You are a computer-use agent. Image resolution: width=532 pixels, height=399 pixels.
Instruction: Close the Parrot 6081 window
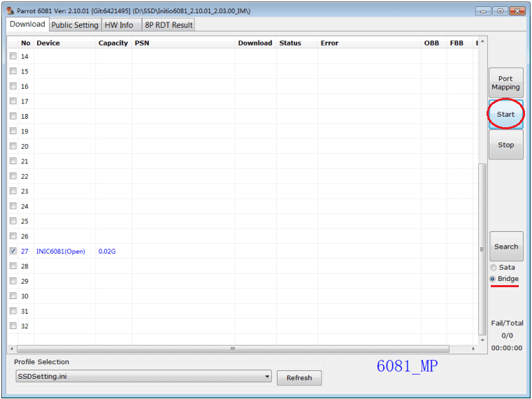pos(517,11)
